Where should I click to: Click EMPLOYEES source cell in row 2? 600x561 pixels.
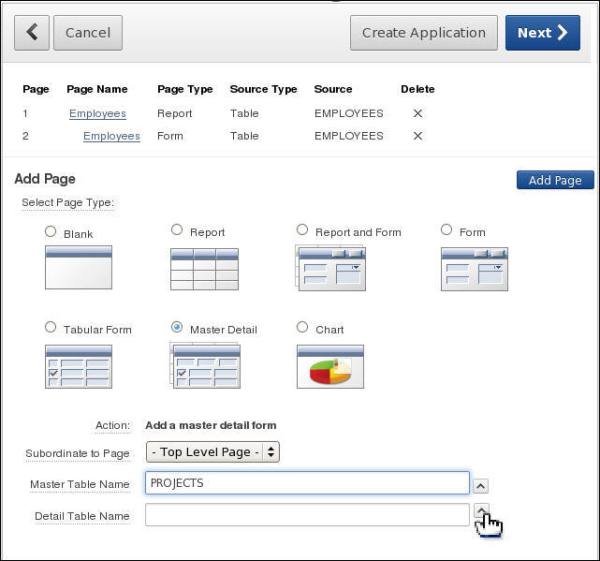pos(349,136)
